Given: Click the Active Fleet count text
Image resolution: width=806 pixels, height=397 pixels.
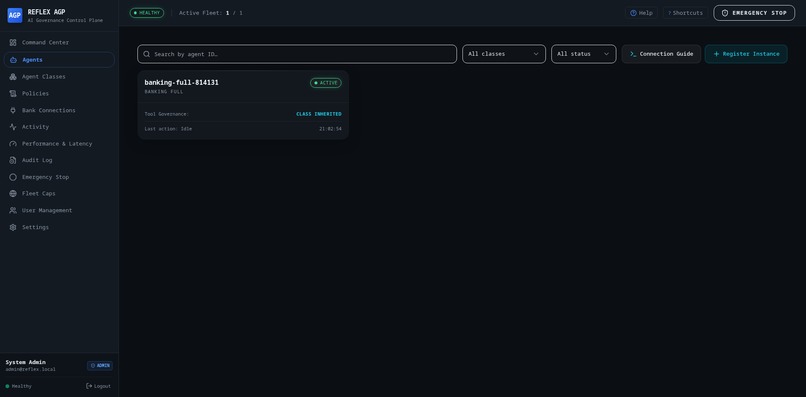Looking at the screenshot, I should pyautogui.click(x=211, y=13).
